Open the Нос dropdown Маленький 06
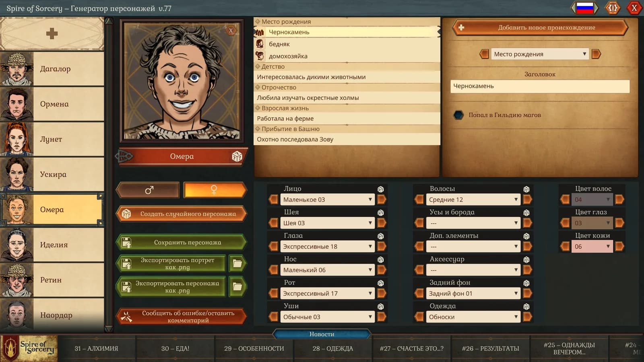Image resolution: width=644 pixels, height=362 pixels. click(x=327, y=270)
